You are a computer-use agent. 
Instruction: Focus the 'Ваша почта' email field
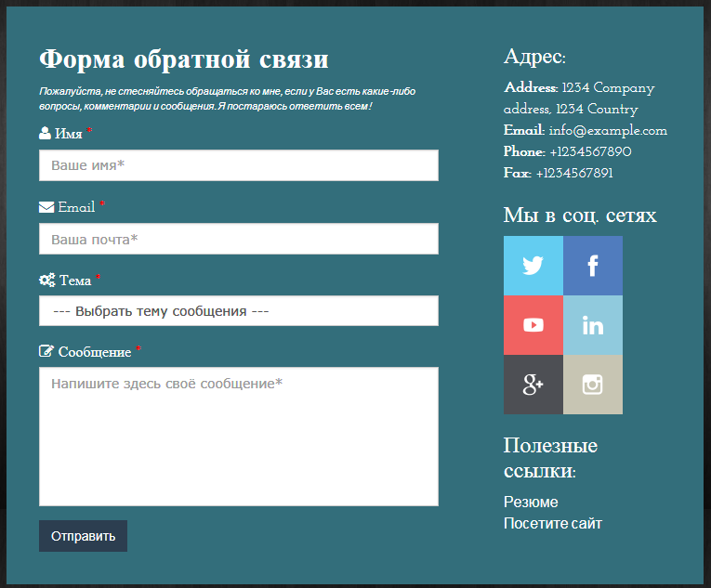click(x=238, y=239)
